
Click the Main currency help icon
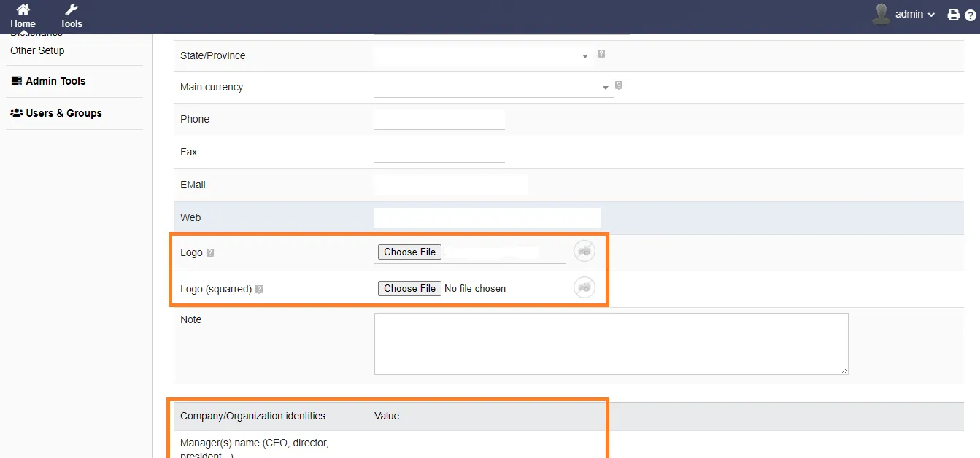pos(619,85)
